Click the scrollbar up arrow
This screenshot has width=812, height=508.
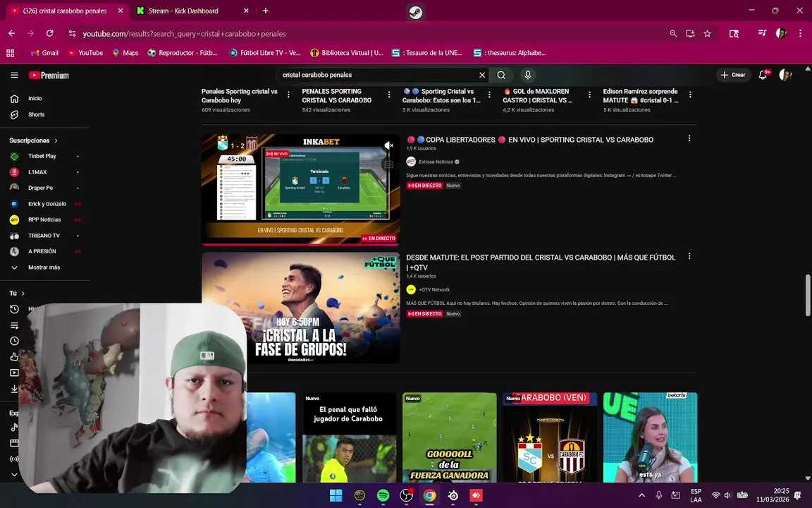(x=808, y=68)
